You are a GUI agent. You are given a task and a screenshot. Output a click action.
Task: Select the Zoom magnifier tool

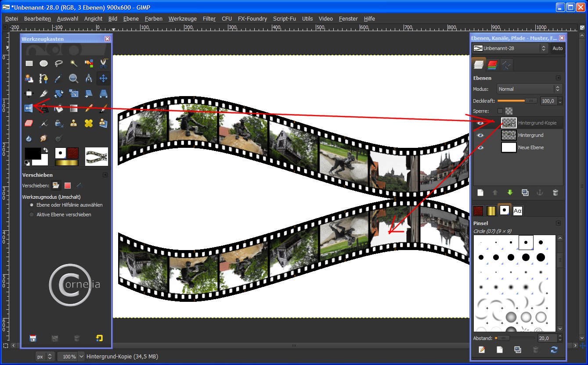point(73,79)
